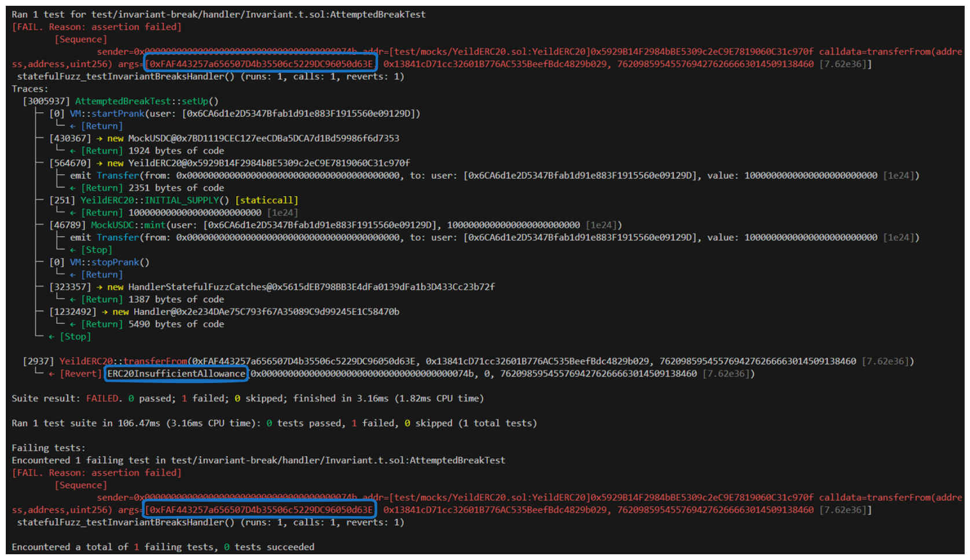Select the YeildERC20::transferFrom trace call

[x=123, y=362]
